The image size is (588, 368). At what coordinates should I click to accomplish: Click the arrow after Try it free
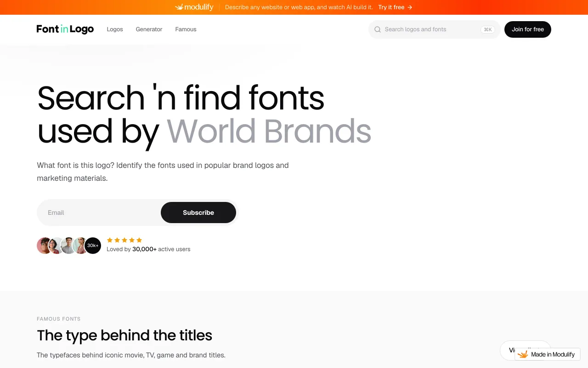[410, 7]
